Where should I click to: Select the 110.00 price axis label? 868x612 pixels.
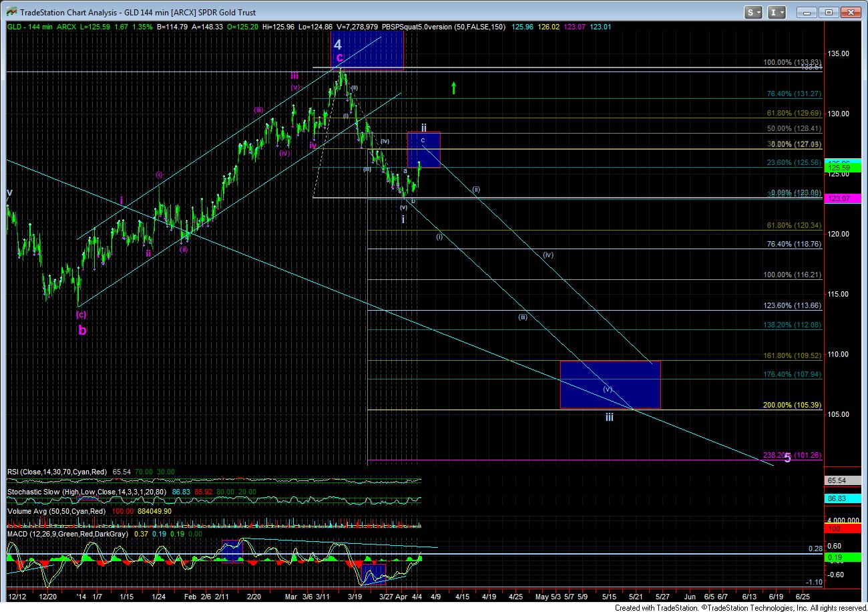pos(839,354)
